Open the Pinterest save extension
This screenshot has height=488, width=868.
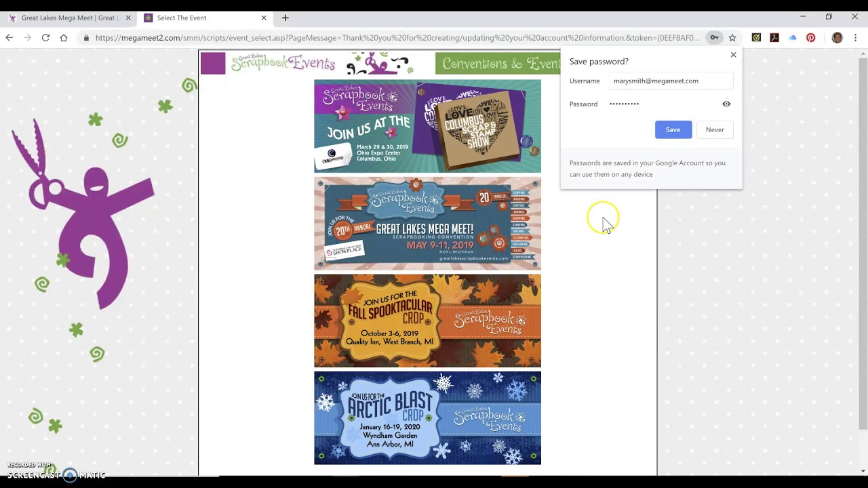(x=811, y=38)
